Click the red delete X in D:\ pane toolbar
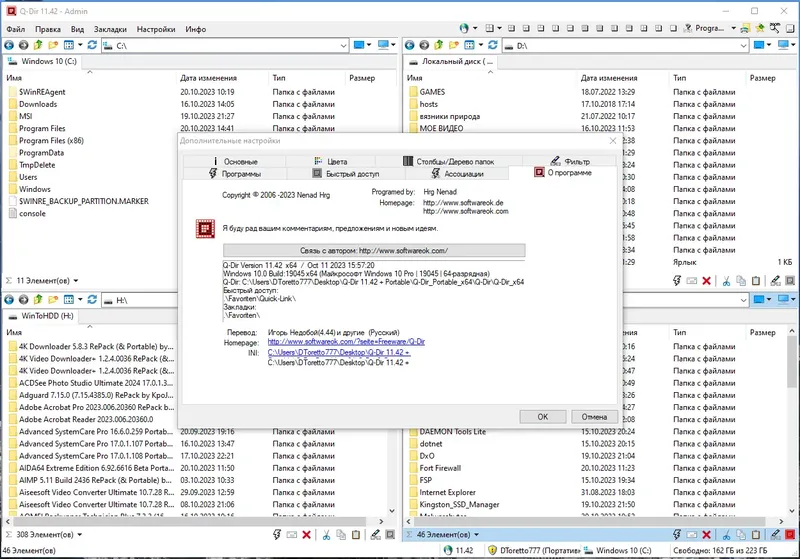The width and height of the screenshot is (800, 559). 707,281
